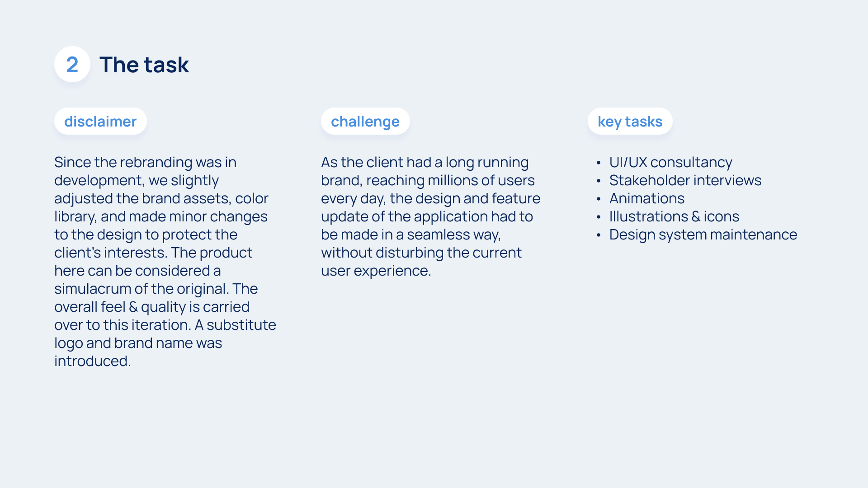Click the "Stakeholder interviews" list item
The width and height of the screenshot is (868, 488).
pyautogui.click(x=685, y=180)
